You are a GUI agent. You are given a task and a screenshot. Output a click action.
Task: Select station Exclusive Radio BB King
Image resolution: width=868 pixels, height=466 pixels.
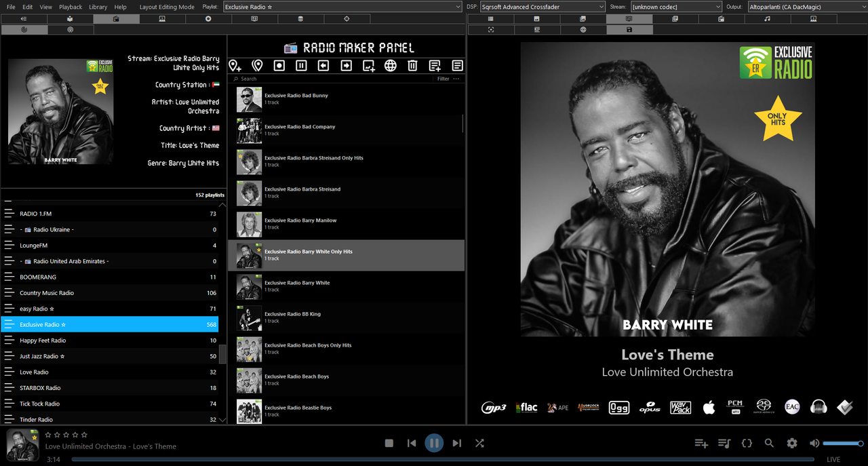click(x=346, y=317)
